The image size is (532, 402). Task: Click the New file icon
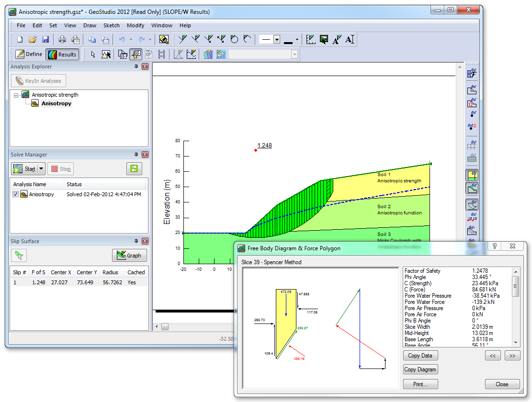(20, 39)
